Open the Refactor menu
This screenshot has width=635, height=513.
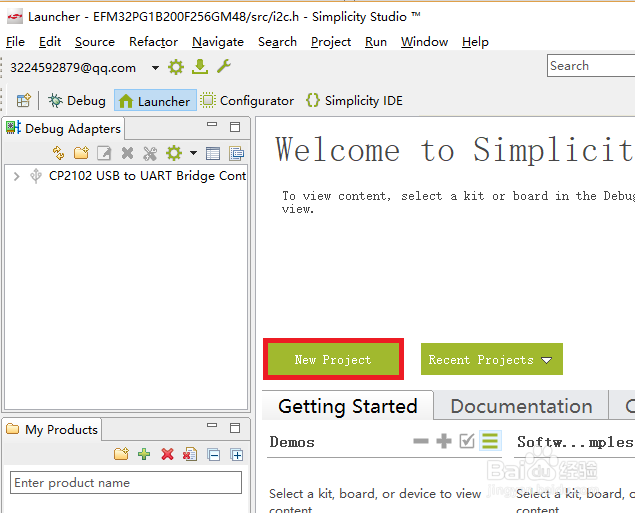(153, 42)
